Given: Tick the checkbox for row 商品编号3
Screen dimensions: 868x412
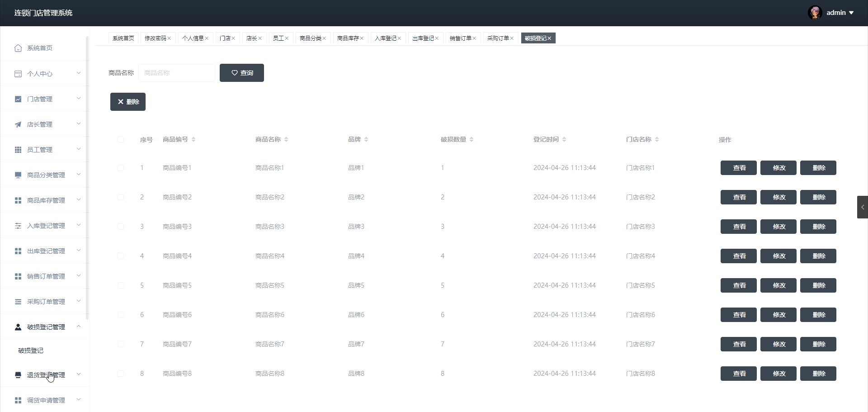Looking at the screenshot, I should (x=121, y=227).
